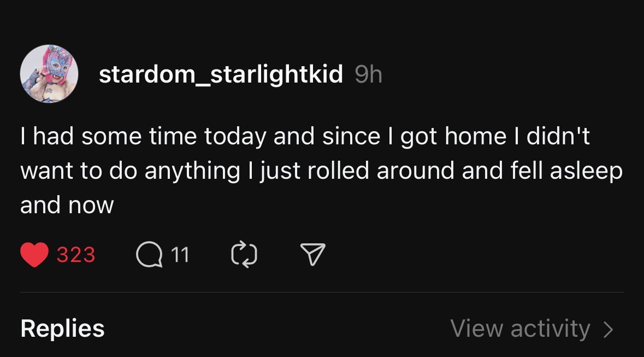Tap the post's first line starting "I had some time"
The width and height of the screenshot is (644, 357).
tap(305, 136)
